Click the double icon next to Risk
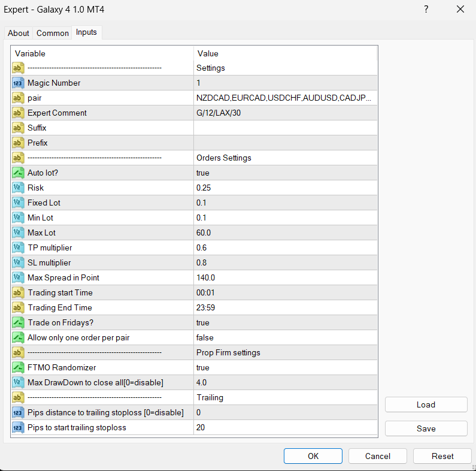 (x=17, y=188)
